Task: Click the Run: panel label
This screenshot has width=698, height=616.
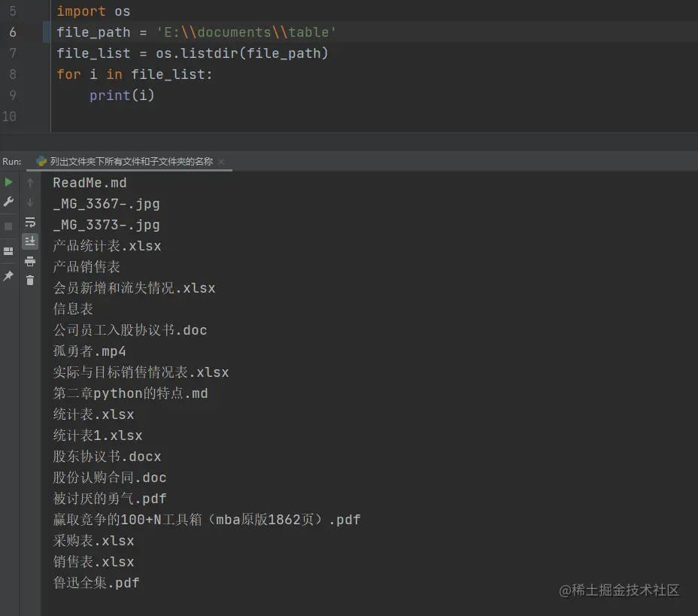Action: (x=12, y=160)
